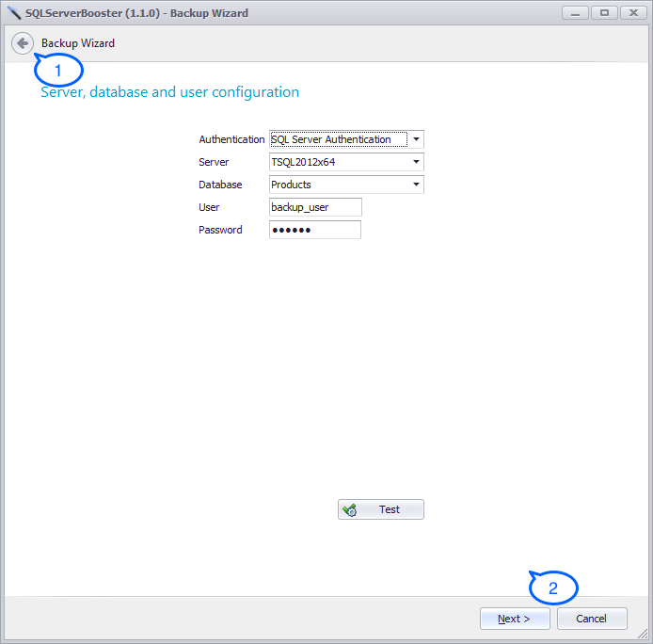Click the window title bar text
The image size is (653, 644).
pyautogui.click(x=140, y=12)
